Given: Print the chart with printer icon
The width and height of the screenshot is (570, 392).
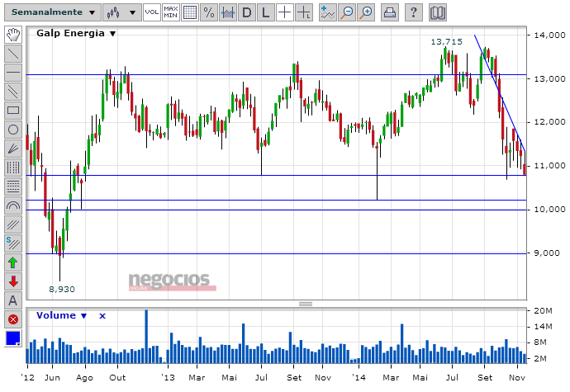Looking at the screenshot, I should [390, 12].
